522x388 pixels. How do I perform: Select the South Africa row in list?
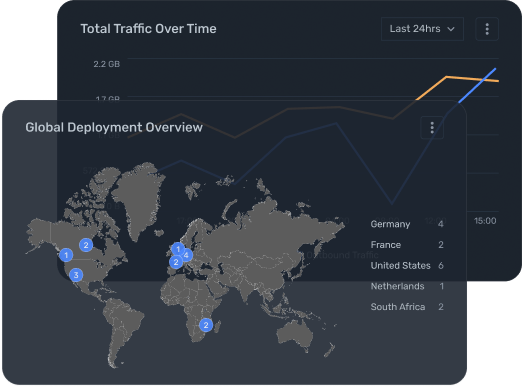(407, 307)
